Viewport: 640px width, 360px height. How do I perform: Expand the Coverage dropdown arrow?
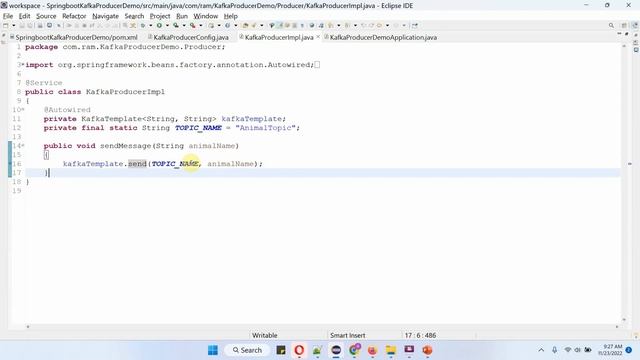click(x=184, y=25)
